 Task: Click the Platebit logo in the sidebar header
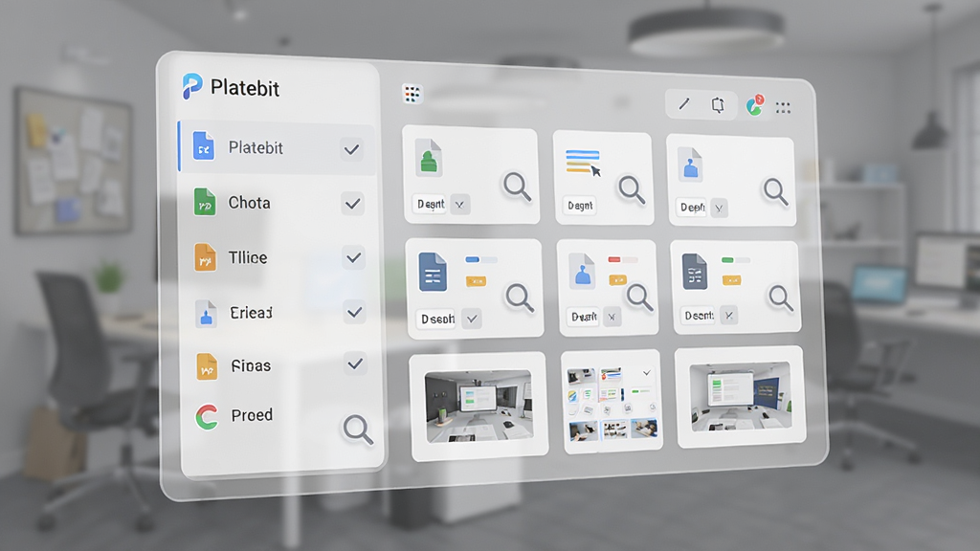tap(191, 86)
